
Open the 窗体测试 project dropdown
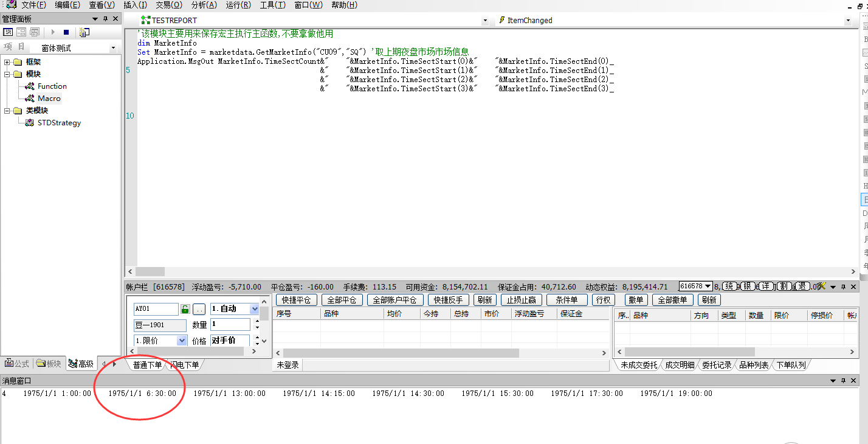(113, 48)
